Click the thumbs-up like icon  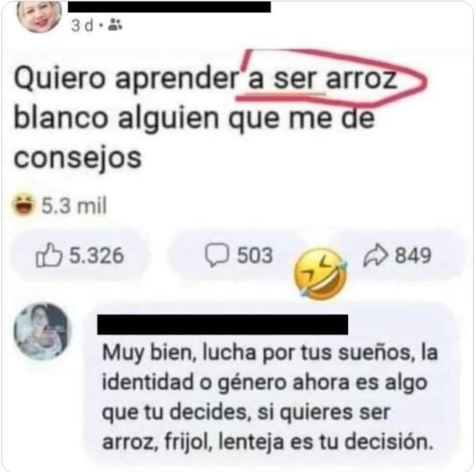tap(49, 255)
